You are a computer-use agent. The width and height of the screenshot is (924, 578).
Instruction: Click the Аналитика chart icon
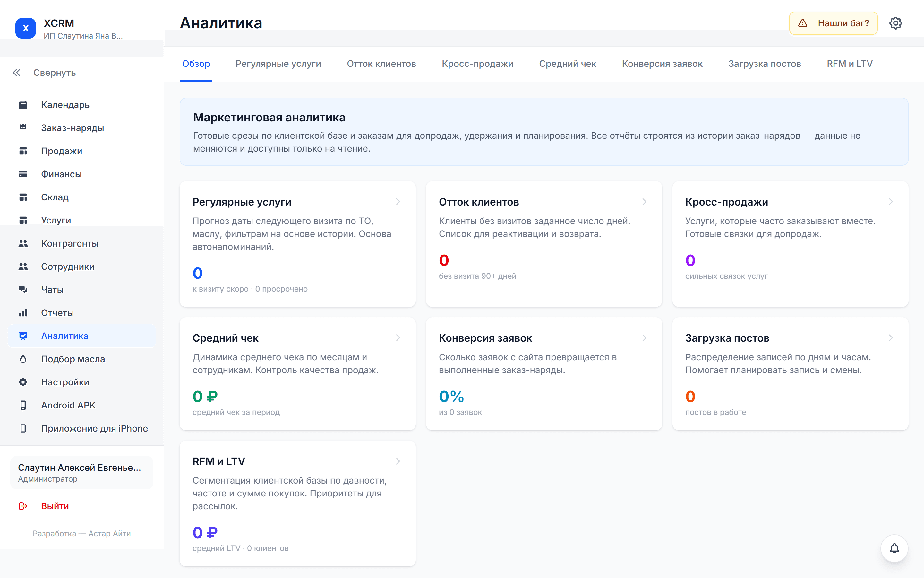click(x=23, y=336)
